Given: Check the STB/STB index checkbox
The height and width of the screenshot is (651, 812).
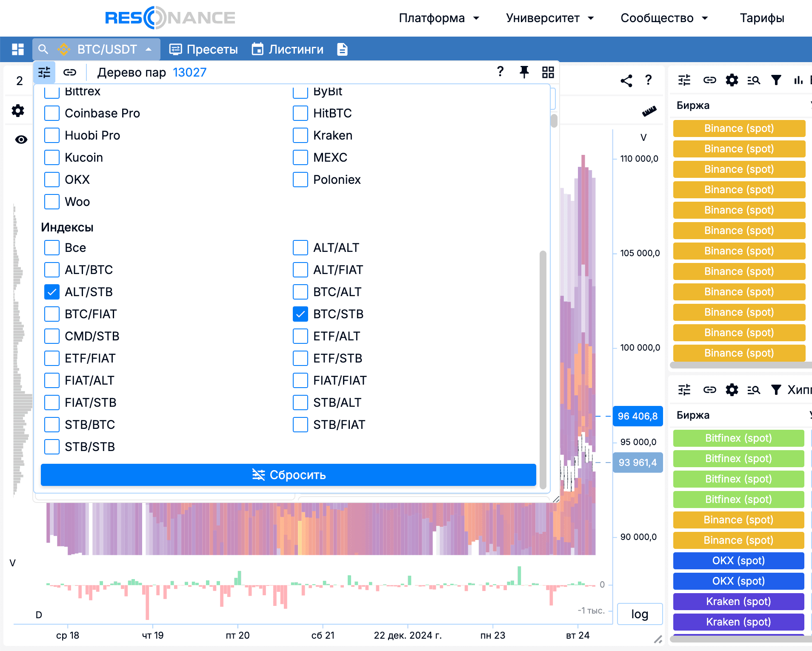Looking at the screenshot, I should point(52,447).
